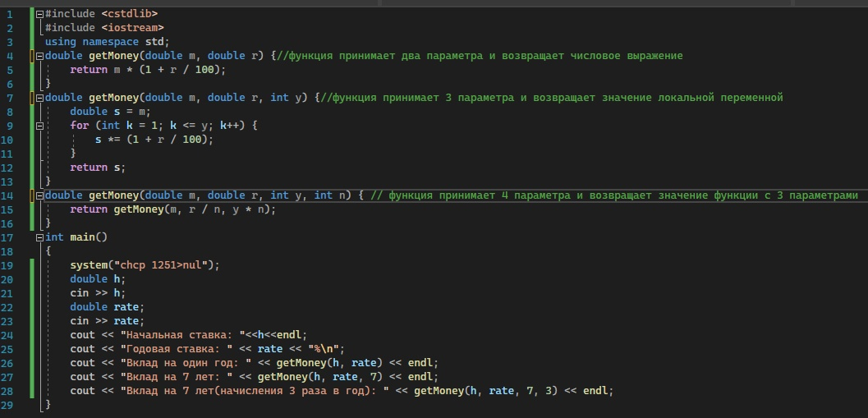Click 'int n' parameter on line 14
The image size is (868, 418).
[331, 195]
